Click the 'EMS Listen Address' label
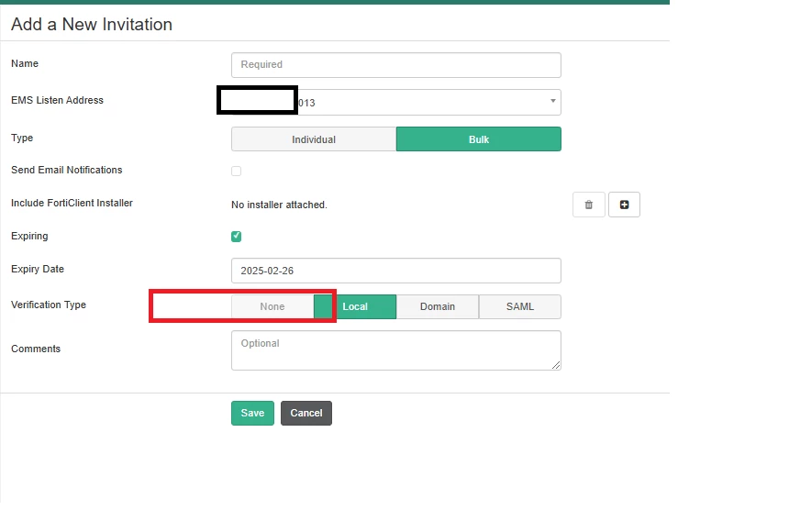This screenshot has width=789, height=532. click(x=58, y=100)
